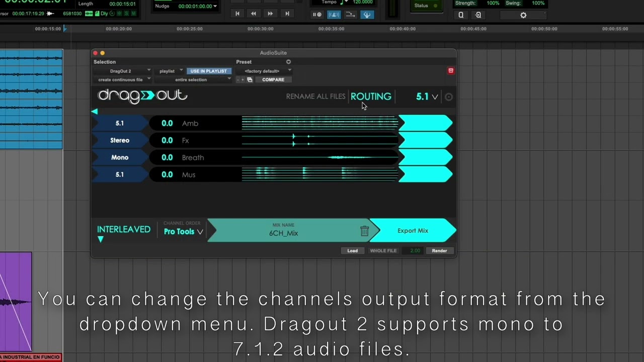Click the Amb row 0.0 gain value

click(x=167, y=123)
